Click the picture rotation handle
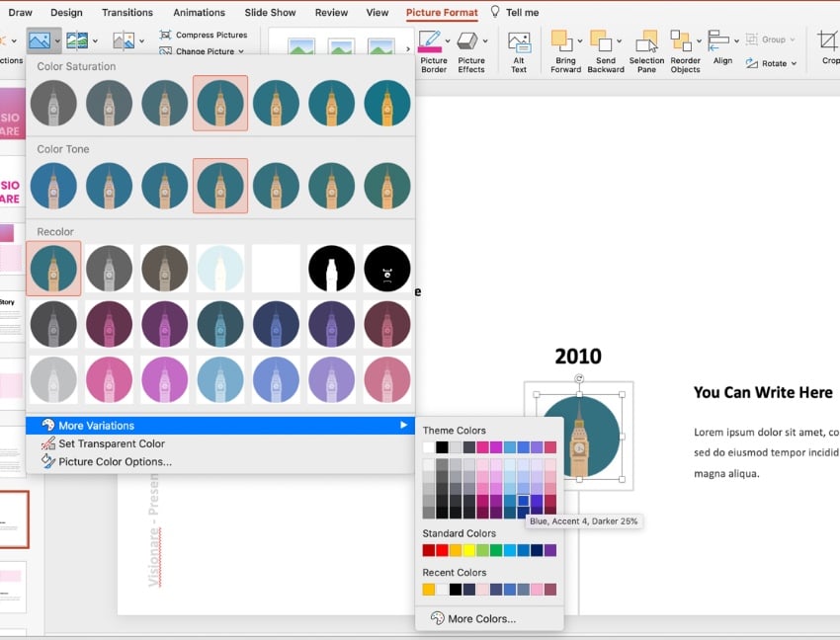This screenshot has width=840, height=640. click(579, 378)
